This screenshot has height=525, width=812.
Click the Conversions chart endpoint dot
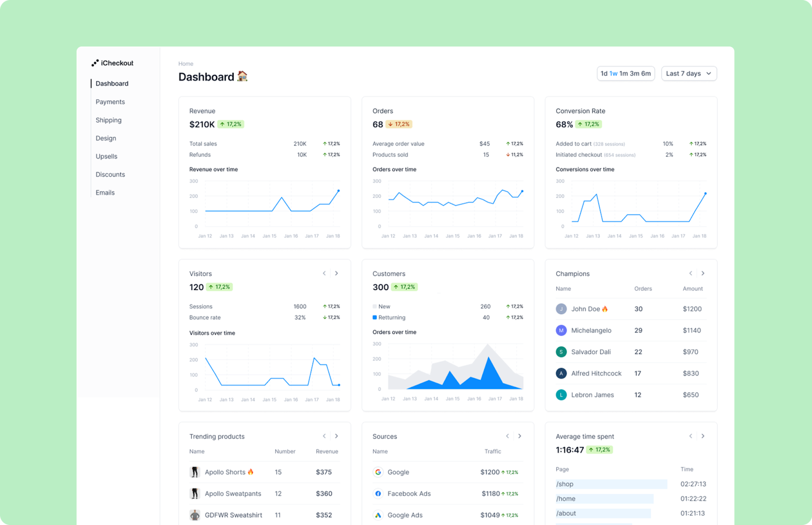point(705,193)
